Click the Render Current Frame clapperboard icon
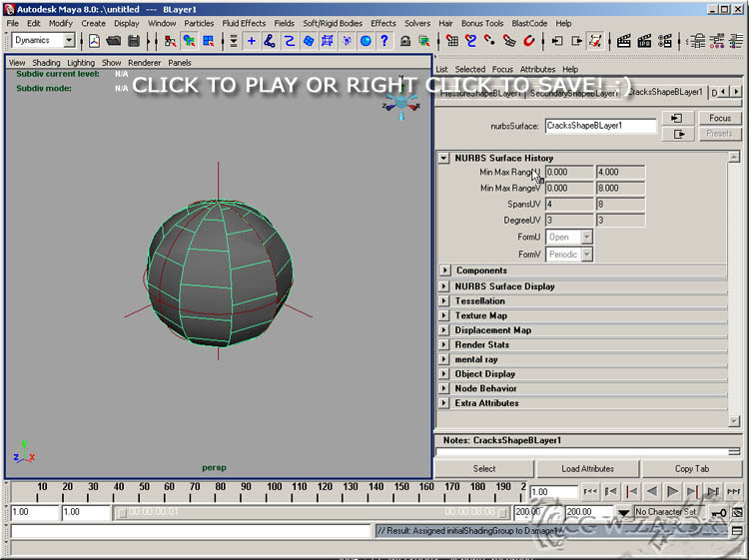The height and width of the screenshot is (560, 749). pos(624,41)
